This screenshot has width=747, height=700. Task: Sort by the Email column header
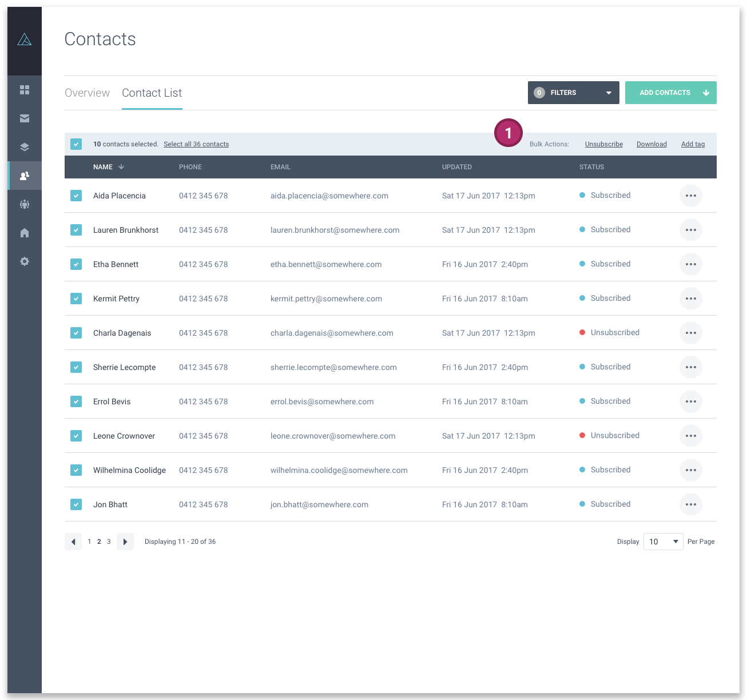click(280, 167)
